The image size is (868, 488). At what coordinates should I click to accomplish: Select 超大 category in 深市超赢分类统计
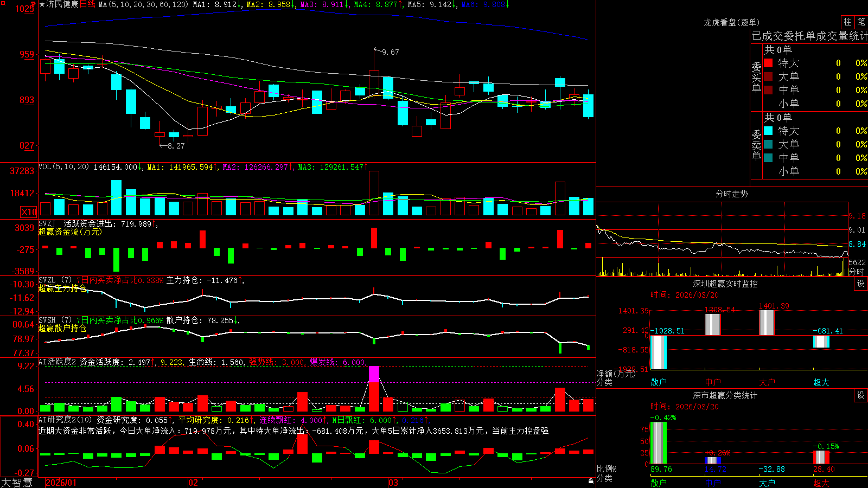point(821,483)
